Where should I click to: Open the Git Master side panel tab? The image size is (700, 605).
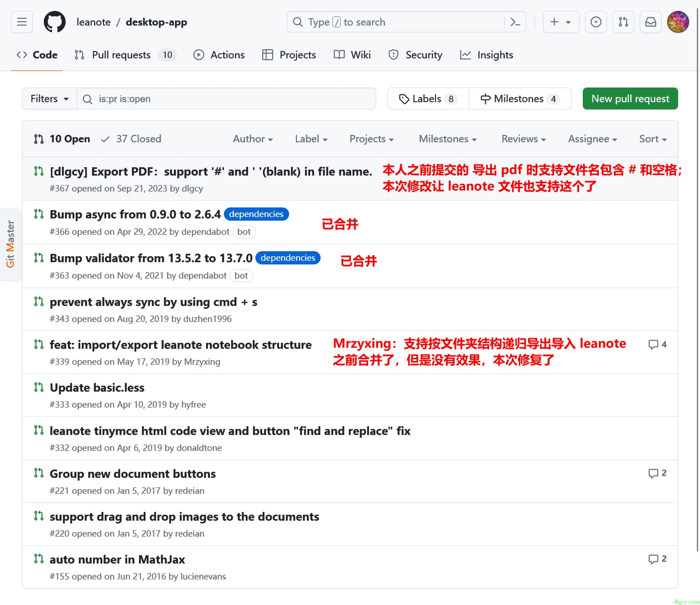tap(10, 244)
